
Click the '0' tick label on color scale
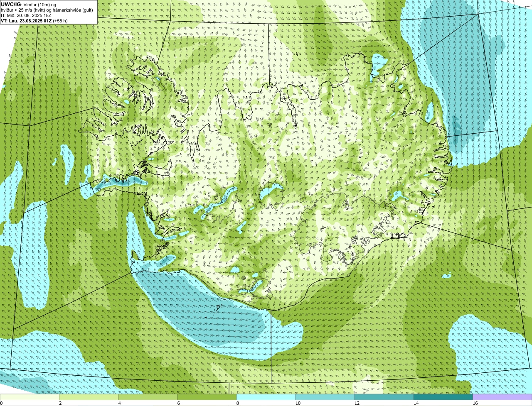[1, 403]
